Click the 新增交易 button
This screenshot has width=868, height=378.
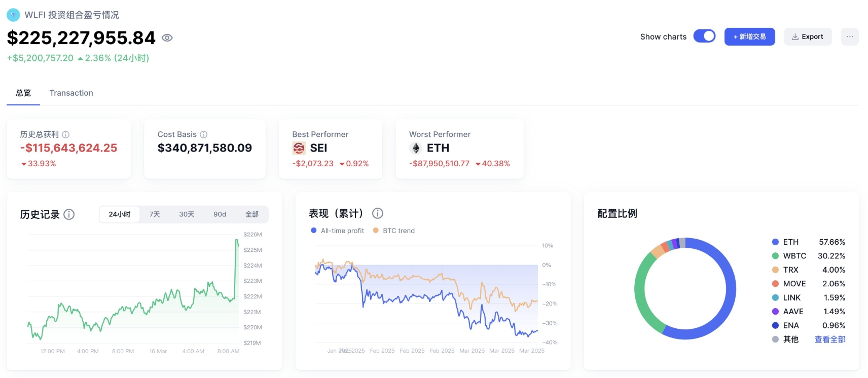(x=749, y=36)
